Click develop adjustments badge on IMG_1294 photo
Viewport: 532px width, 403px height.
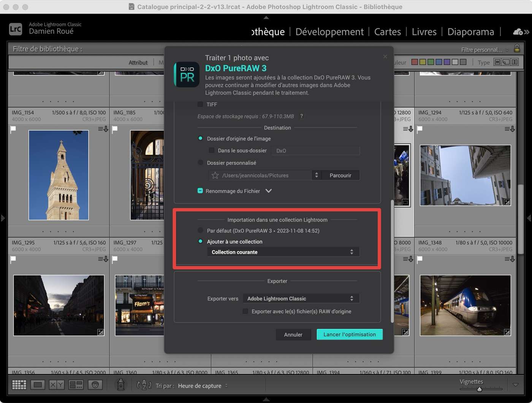507,202
